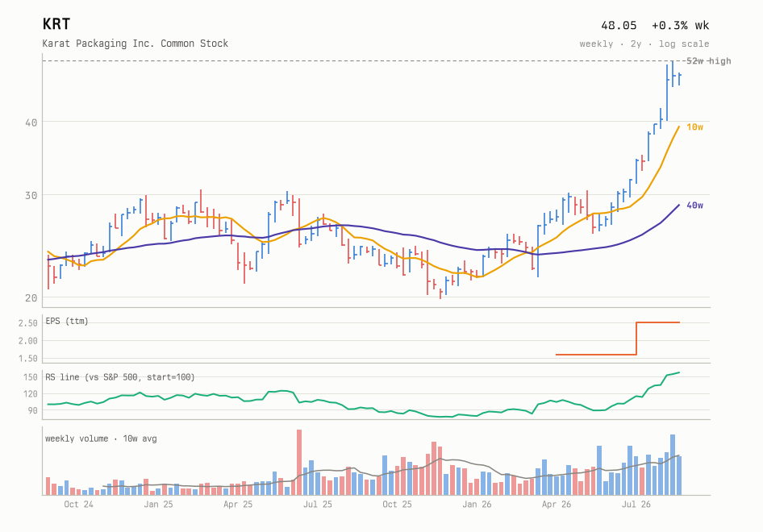The image size is (763, 532).
Task: Click the 48.05 last price value
Action: coord(619,25)
